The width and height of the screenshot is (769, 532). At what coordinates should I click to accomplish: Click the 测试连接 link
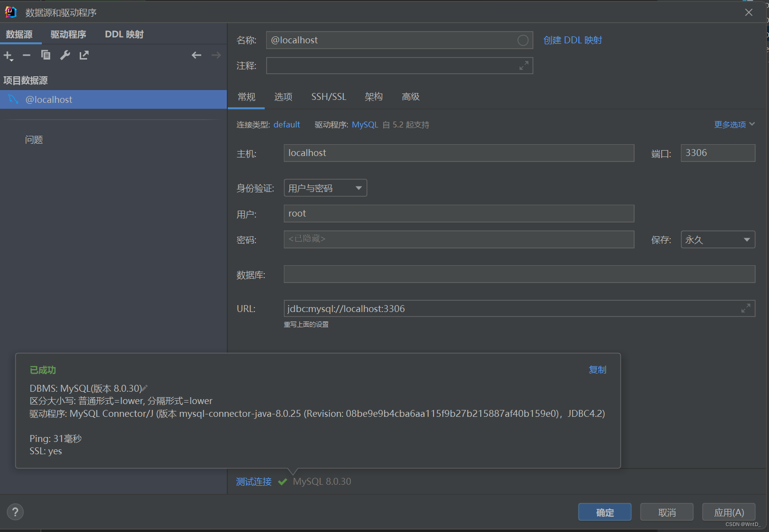254,482
